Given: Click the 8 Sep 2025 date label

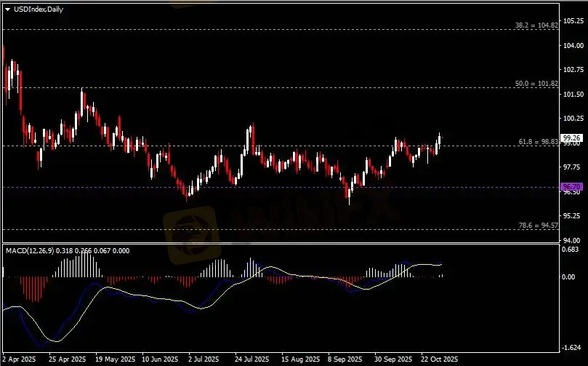Looking at the screenshot, I should pyautogui.click(x=345, y=359).
